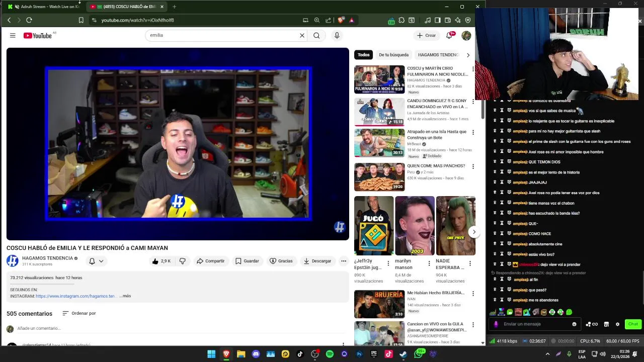Open options for QUIEN COME MAS PANCHOS

pos(472,166)
